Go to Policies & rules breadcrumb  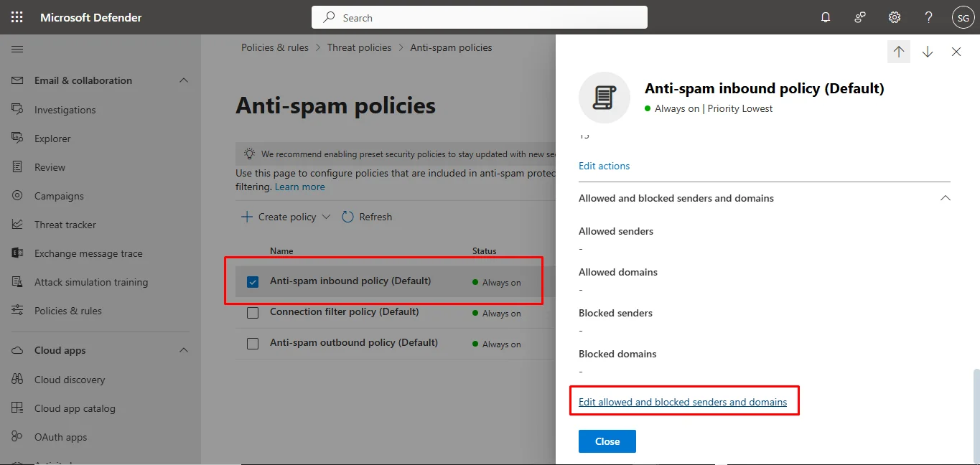pyautogui.click(x=275, y=47)
